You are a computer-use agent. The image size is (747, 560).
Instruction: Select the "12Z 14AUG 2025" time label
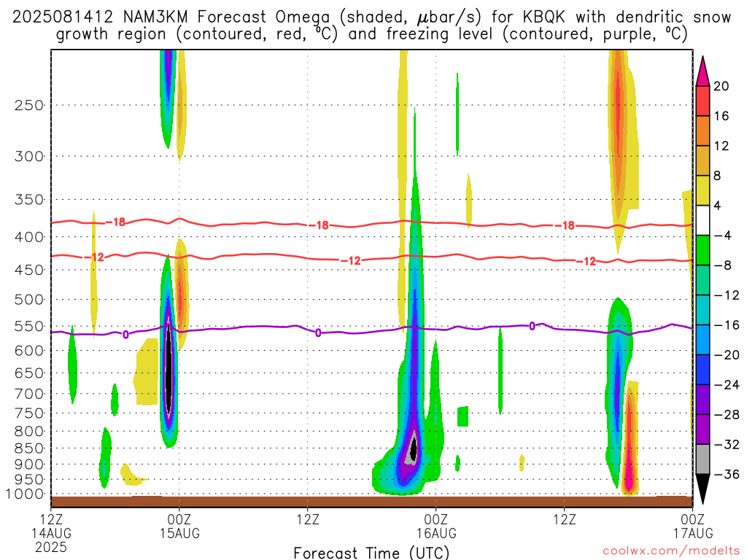[51, 533]
